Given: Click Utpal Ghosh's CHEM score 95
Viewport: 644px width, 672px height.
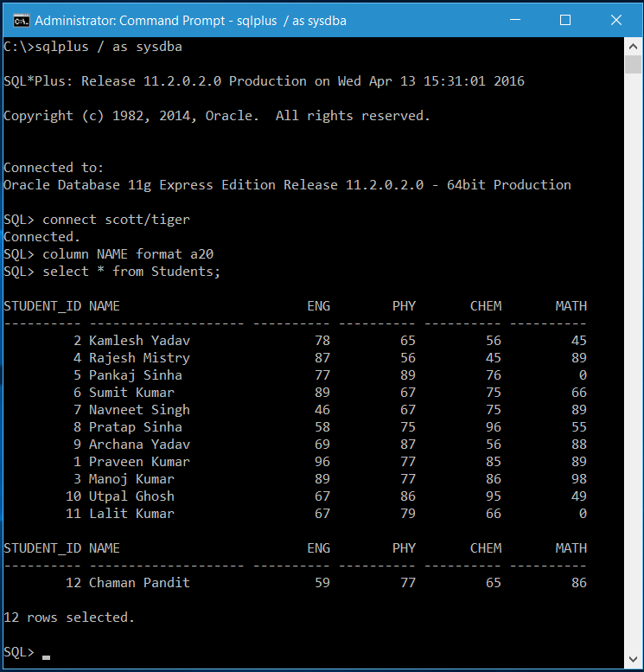Looking at the screenshot, I should click(x=494, y=496).
